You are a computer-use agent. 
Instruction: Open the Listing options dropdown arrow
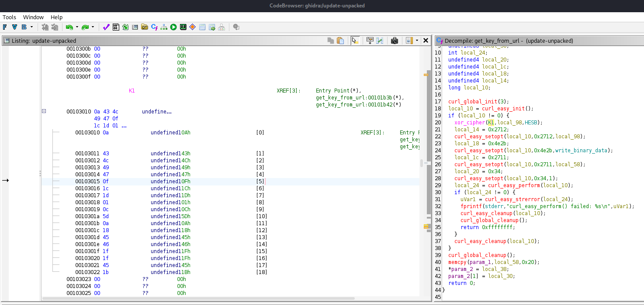[x=417, y=41]
